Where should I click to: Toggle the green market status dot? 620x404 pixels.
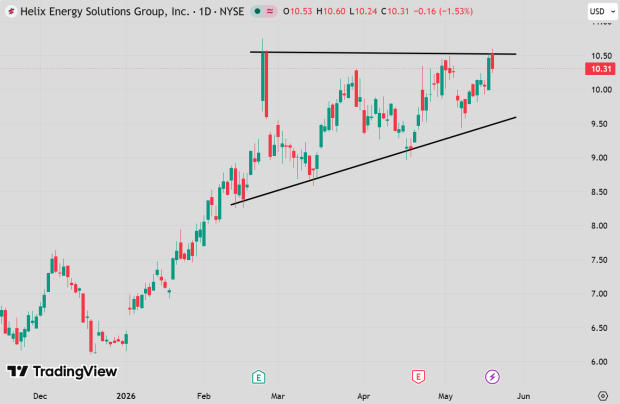(x=257, y=11)
